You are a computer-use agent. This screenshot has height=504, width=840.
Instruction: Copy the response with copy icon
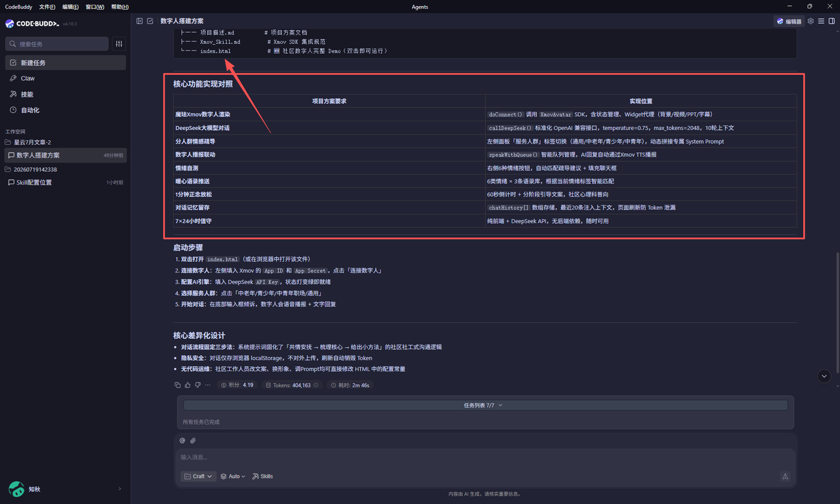(177, 385)
